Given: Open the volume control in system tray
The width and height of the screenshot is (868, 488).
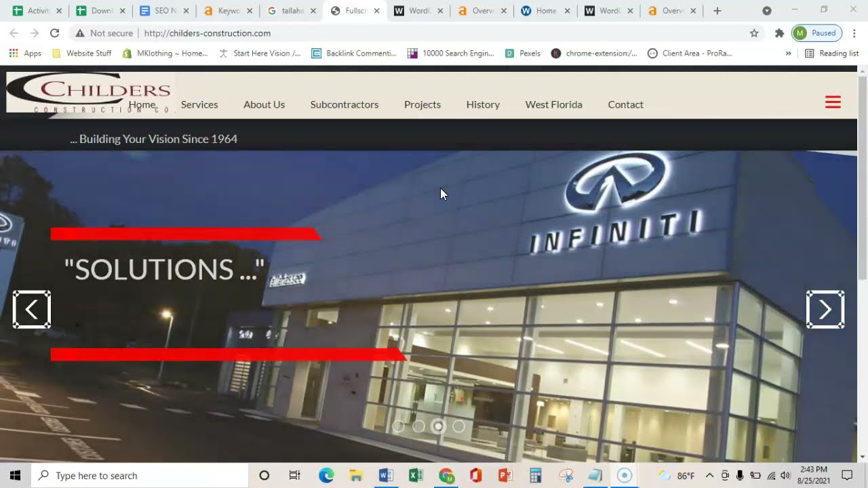Looking at the screenshot, I should (x=785, y=476).
